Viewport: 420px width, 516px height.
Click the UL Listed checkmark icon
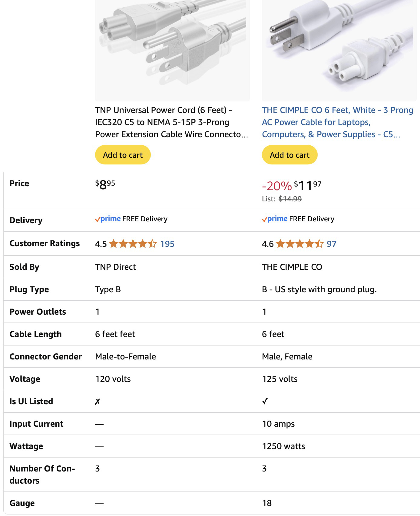[265, 401]
